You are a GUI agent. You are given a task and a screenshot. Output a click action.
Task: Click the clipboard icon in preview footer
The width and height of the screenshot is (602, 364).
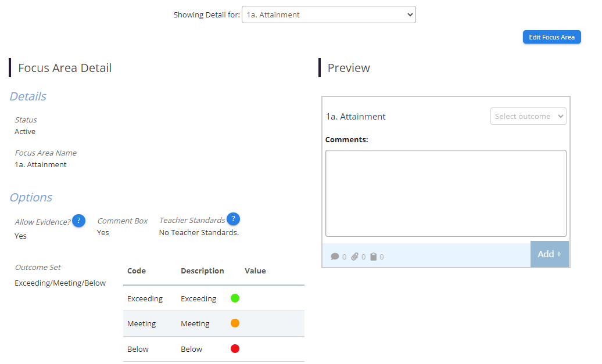coord(374,257)
